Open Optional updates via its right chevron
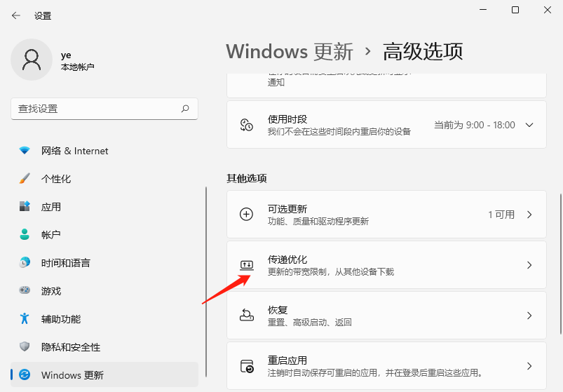This screenshot has width=563, height=392. 529,215
